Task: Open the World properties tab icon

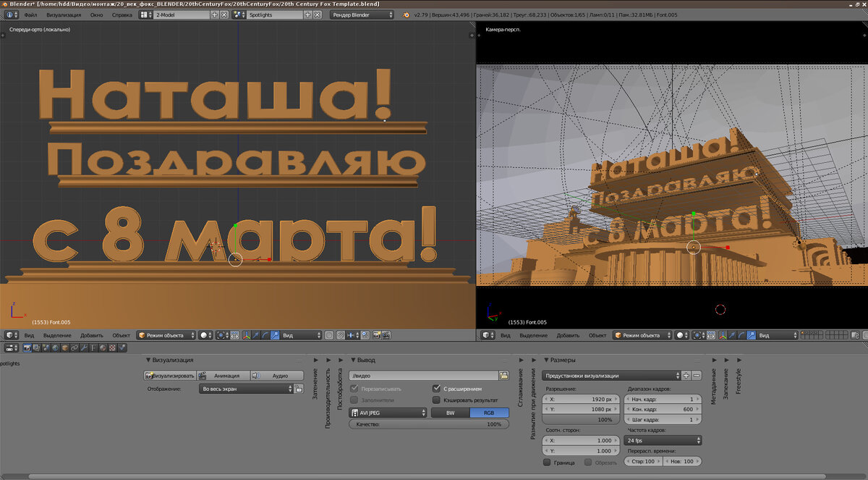Action: 55,348
